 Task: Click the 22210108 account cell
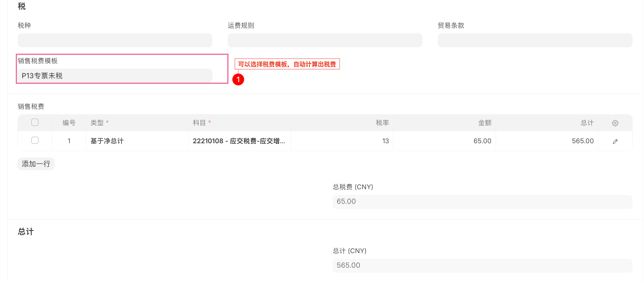(239, 141)
